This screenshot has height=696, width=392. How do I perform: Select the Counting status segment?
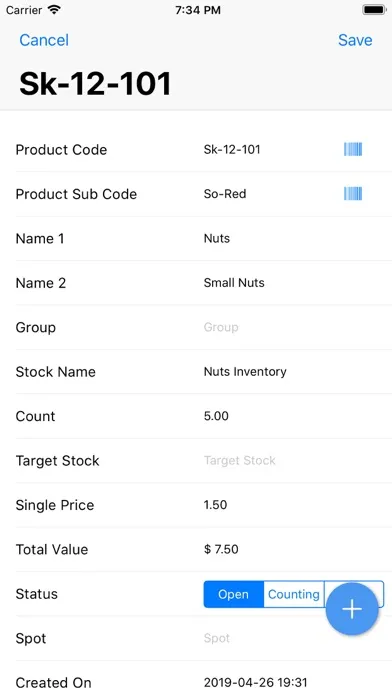[x=294, y=594]
